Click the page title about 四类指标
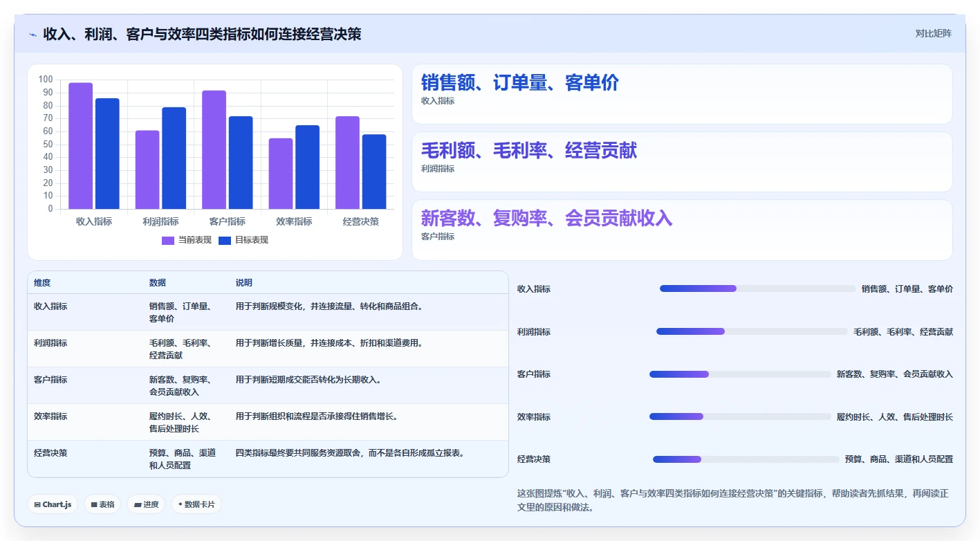Viewport: 980px width, 541px height. click(202, 34)
